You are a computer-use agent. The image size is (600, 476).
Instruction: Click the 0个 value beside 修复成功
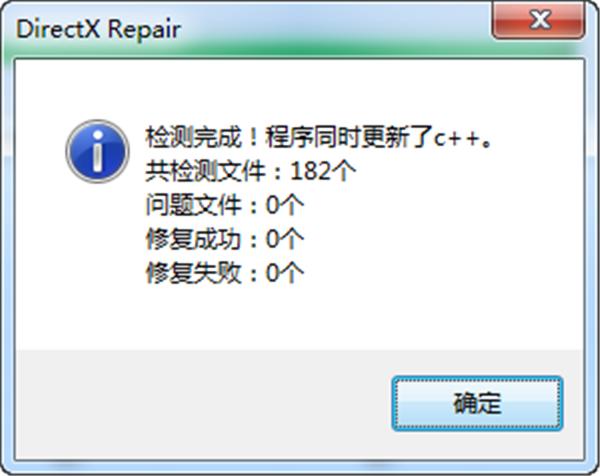(x=285, y=239)
